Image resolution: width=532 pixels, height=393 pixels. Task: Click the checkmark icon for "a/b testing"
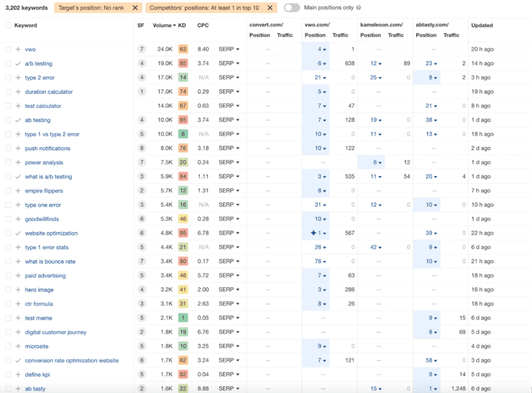coord(18,63)
